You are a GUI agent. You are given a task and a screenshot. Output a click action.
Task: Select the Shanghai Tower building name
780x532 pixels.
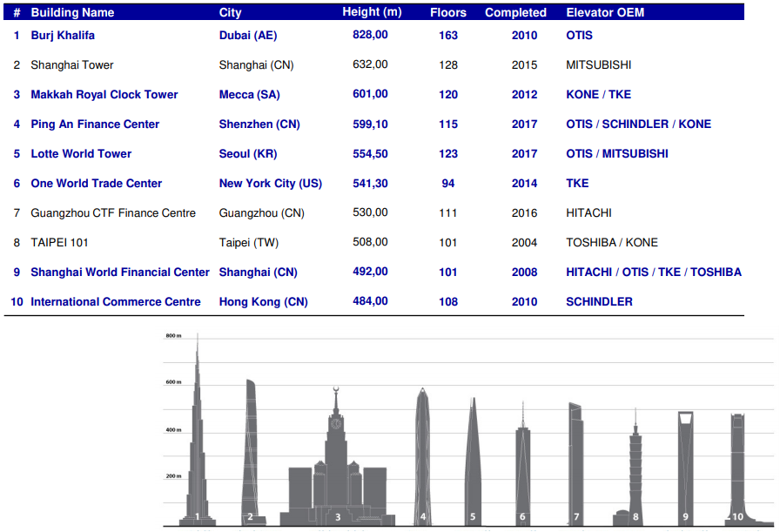click(x=72, y=65)
